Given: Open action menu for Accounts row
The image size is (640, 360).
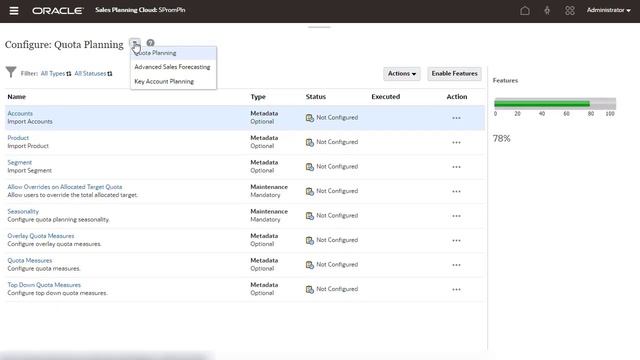Looking at the screenshot, I should click(456, 118).
